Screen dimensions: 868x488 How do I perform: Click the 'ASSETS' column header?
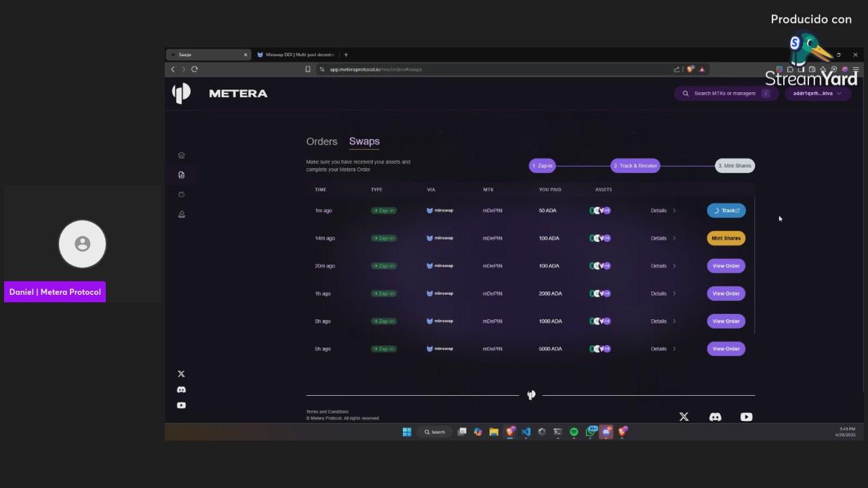[x=604, y=190]
